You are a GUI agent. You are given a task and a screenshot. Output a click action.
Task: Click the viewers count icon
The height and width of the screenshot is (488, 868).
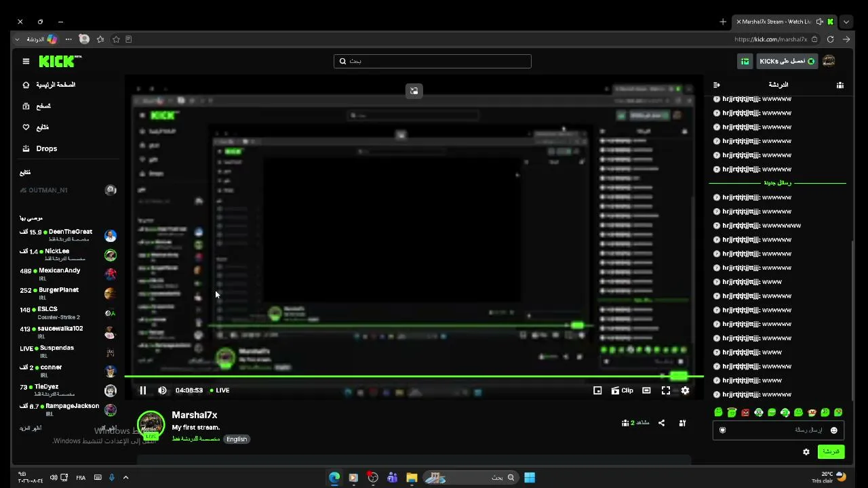tap(625, 423)
